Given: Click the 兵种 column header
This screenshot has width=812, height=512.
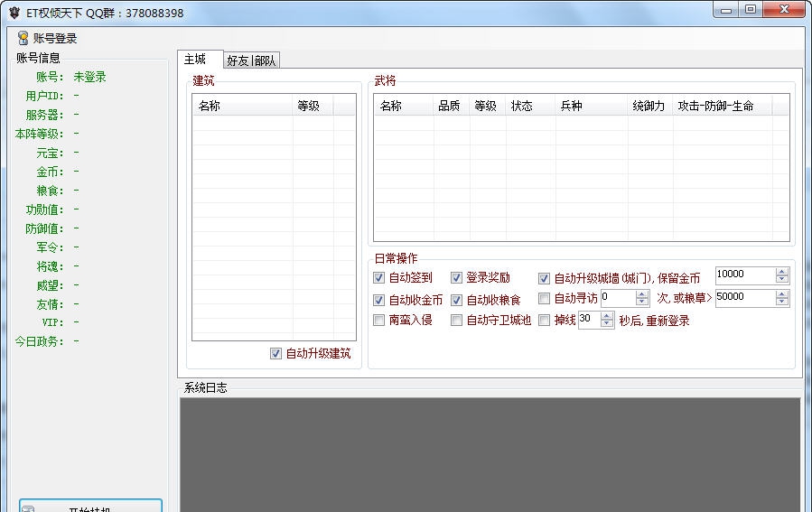Looking at the screenshot, I should click(592, 106).
